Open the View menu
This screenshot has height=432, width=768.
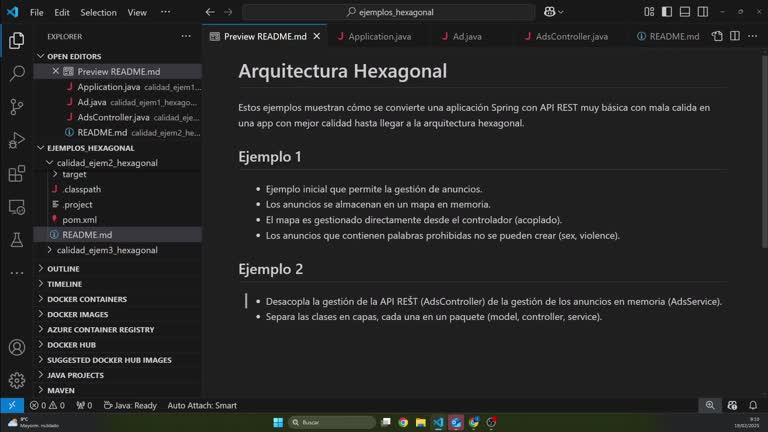pyautogui.click(x=137, y=12)
